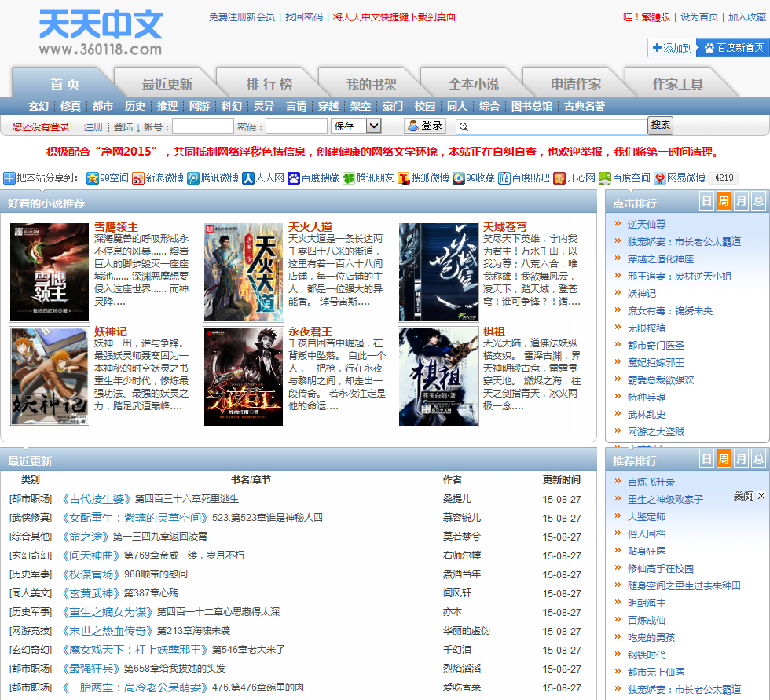Share to 搜狐微博 icon
770x700 pixels.
tap(404, 178)
